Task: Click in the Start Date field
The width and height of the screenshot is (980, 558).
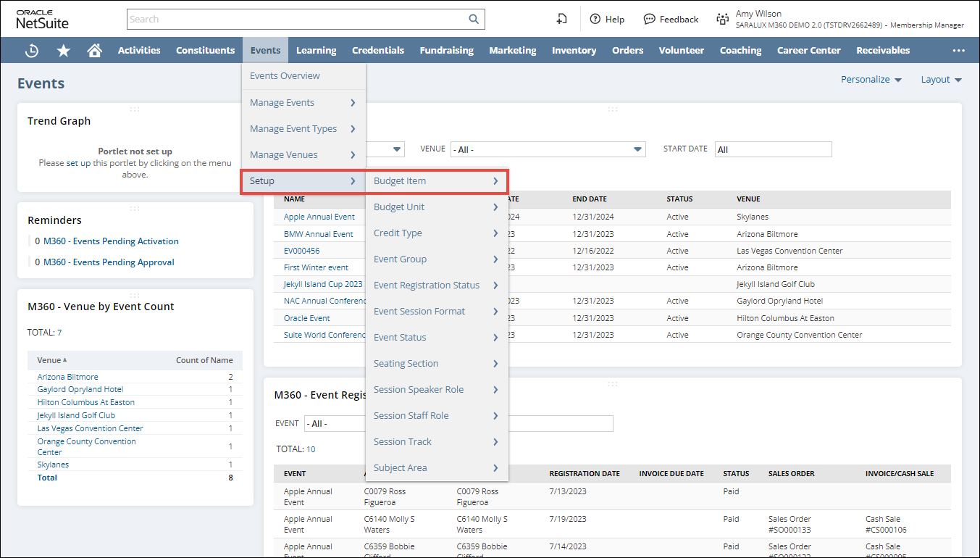Action: click(773, 149)
